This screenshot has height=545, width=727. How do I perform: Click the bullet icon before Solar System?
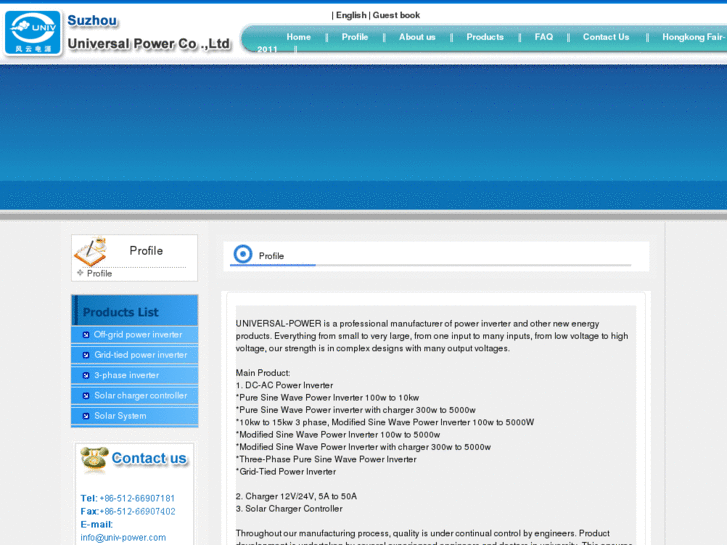[86, 417]
